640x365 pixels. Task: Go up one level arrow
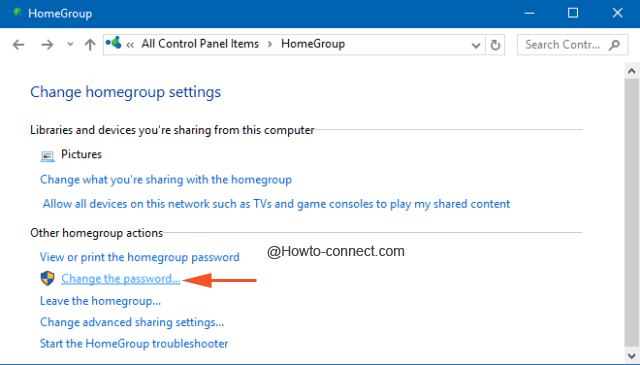click(x=90, y=45)
